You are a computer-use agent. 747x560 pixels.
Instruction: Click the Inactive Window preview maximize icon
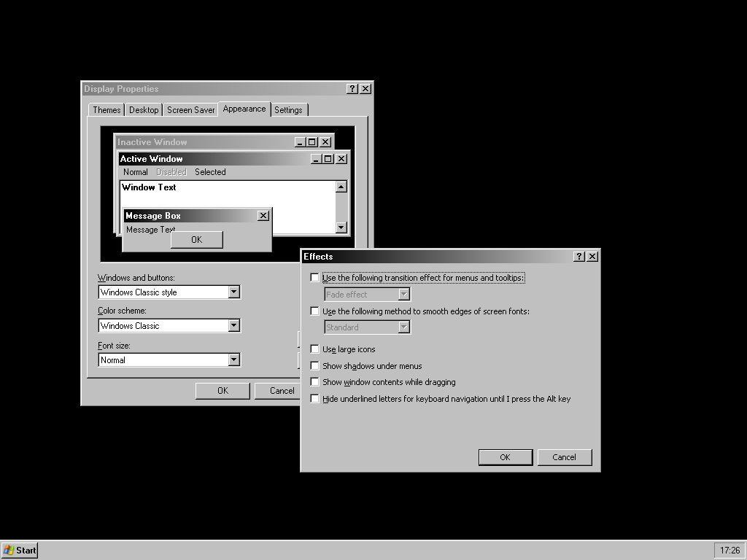312,142
